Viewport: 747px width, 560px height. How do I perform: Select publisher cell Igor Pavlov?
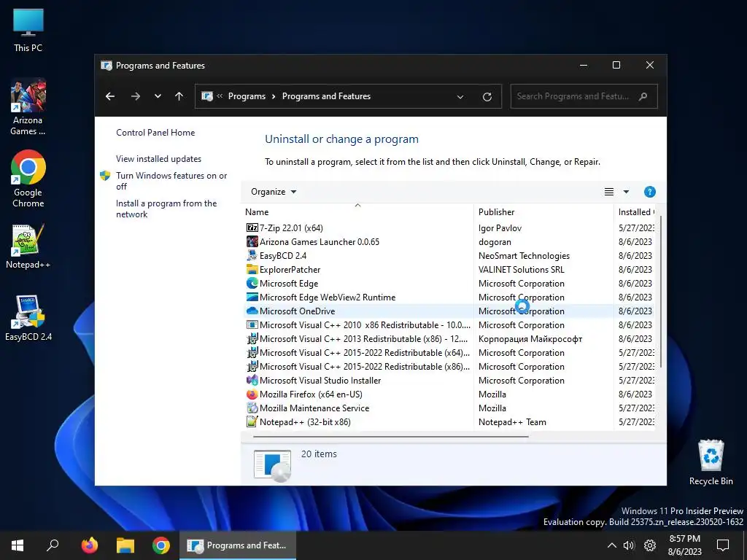pyautogui.click(x=500, y=227)
